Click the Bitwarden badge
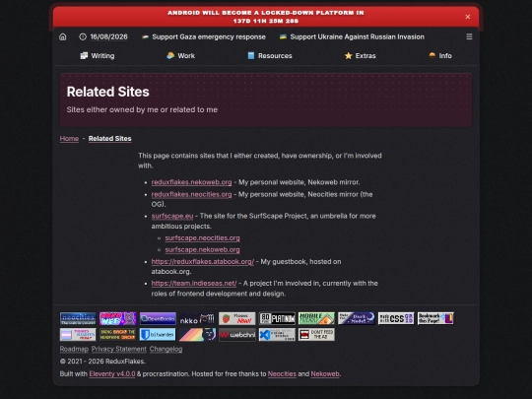Viewport: 532px width, 399px height. point(158,335)
